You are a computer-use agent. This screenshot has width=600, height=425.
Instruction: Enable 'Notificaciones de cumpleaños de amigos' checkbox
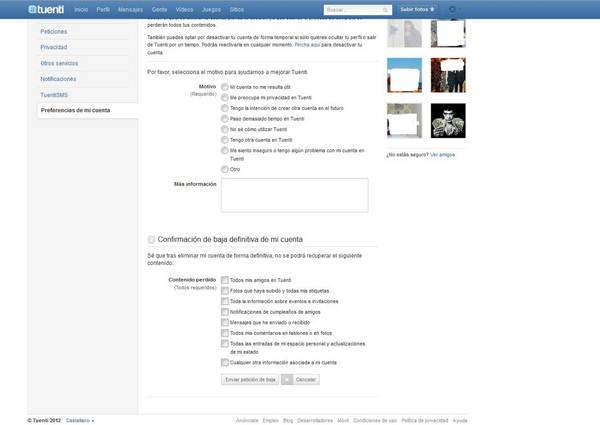click(x=225, y=311)
